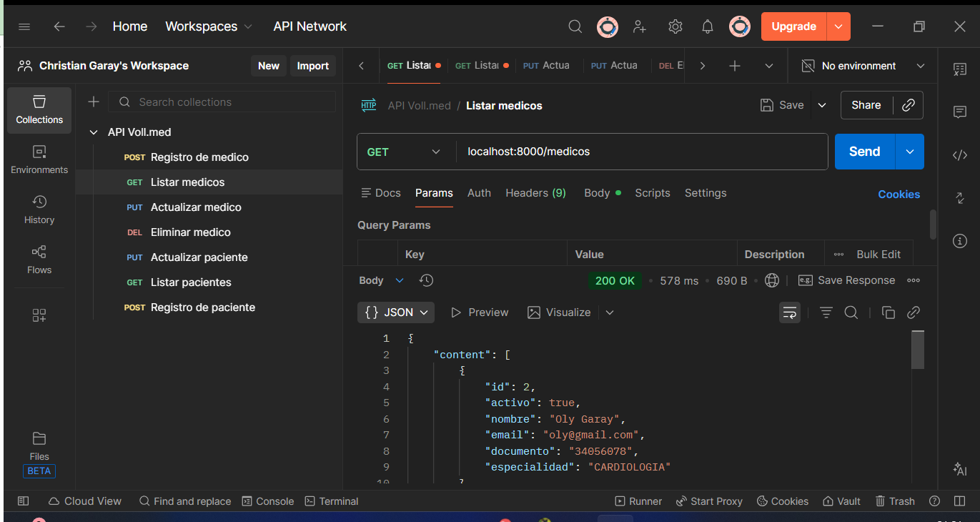Collapse the API Voll.med collection
Screen dimensions: 980x522
coord(94,132)
